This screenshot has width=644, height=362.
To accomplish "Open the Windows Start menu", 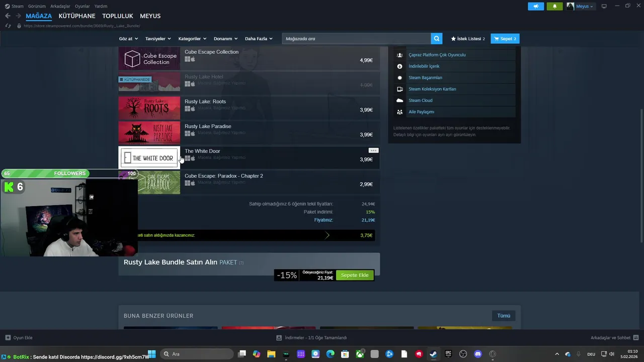I will [151, 354].
